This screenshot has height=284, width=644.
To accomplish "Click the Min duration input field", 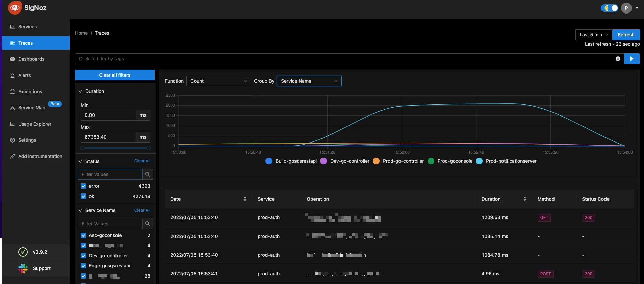I will pos(108,115).
